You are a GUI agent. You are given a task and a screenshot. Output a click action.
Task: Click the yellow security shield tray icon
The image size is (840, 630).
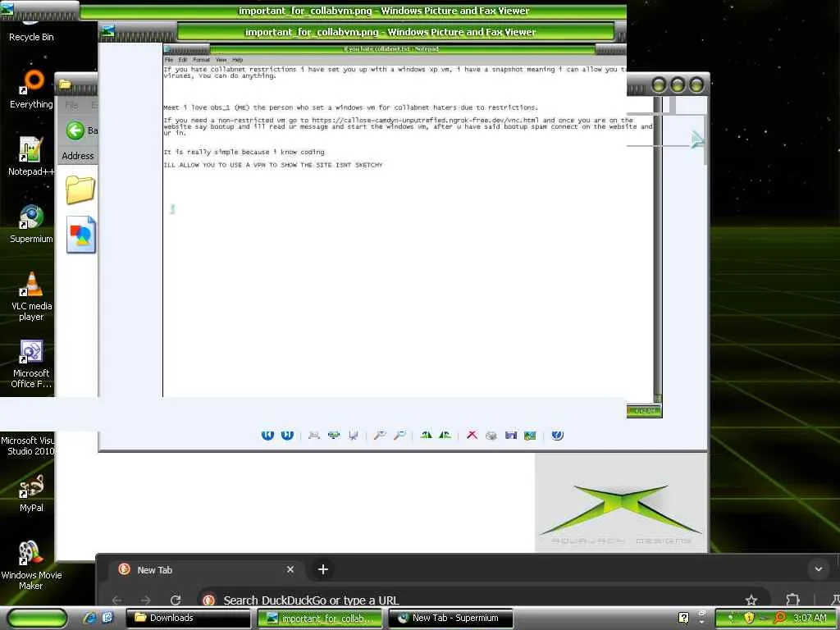(749, 618)
